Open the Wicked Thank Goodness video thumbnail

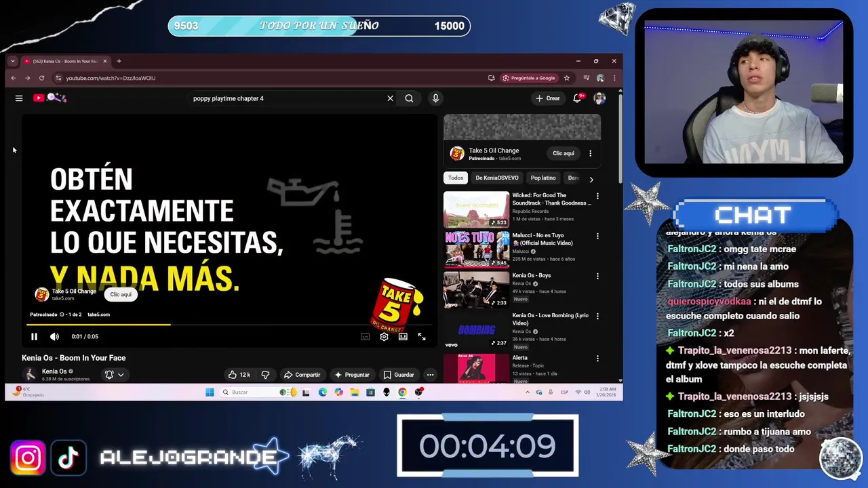(x=476, y=209)
